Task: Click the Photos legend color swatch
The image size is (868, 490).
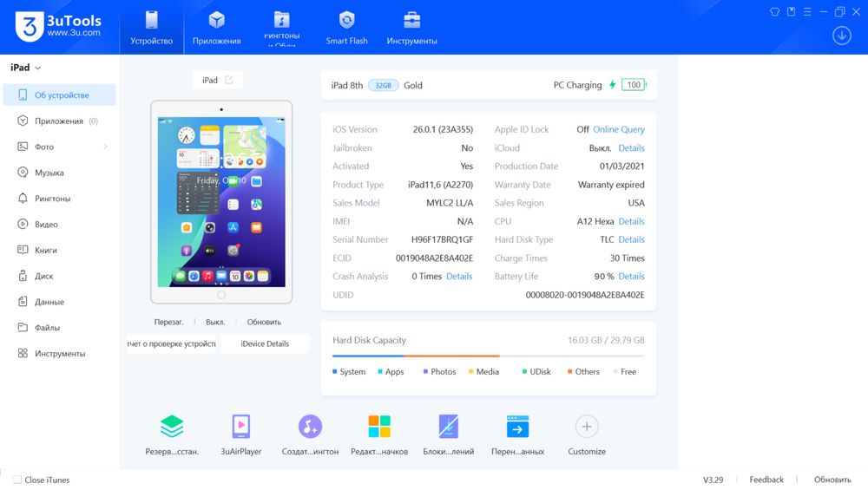Action: (425, 372)
